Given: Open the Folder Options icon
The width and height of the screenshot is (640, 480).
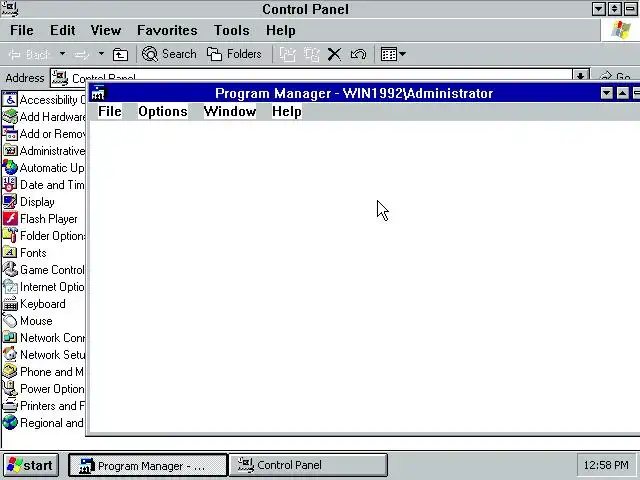Looking at the screenshot, I should pos(10,236).
